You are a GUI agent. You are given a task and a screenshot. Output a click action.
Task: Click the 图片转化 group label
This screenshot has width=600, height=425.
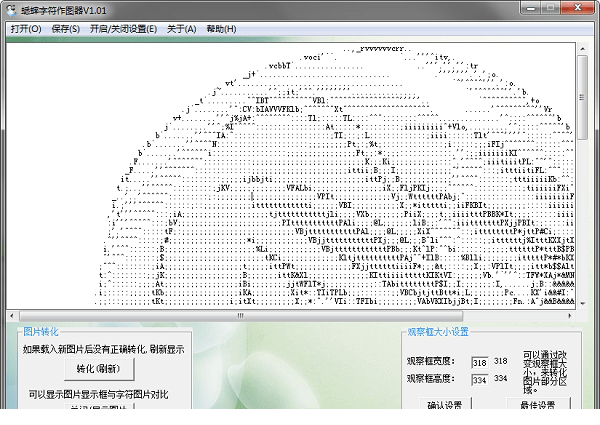click(41, 332)
